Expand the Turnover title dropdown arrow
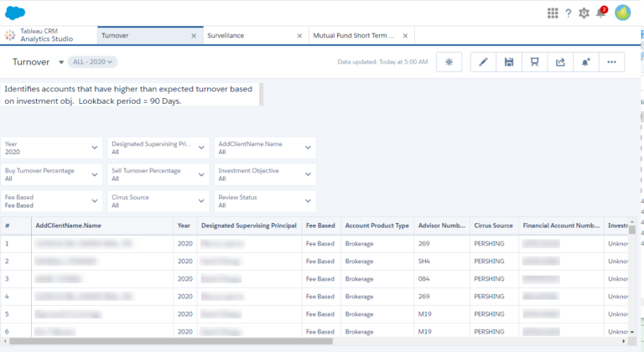This screenshot has width=644, height=352. tap(61, 62)
